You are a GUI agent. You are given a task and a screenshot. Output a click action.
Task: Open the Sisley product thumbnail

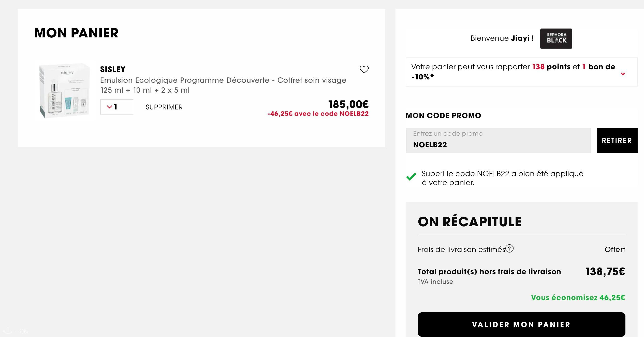64,91
